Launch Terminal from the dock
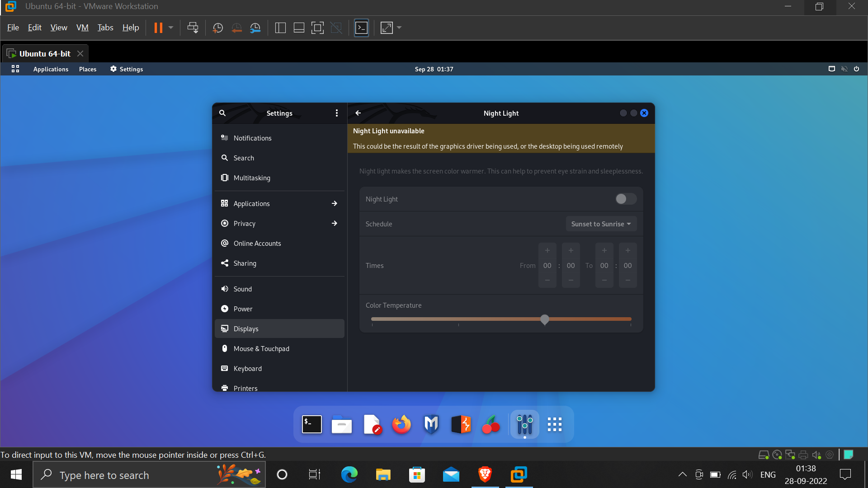 tap(312, 424)
